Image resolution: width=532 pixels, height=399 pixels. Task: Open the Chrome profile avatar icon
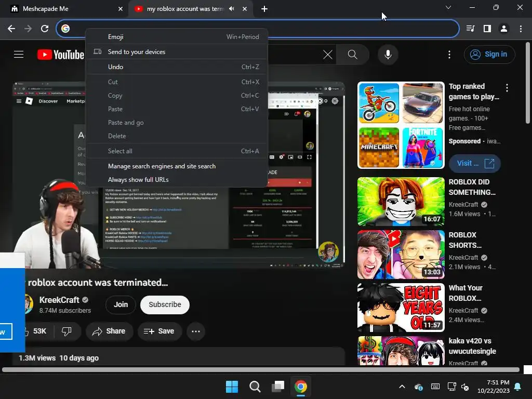[x=504, y=29]
